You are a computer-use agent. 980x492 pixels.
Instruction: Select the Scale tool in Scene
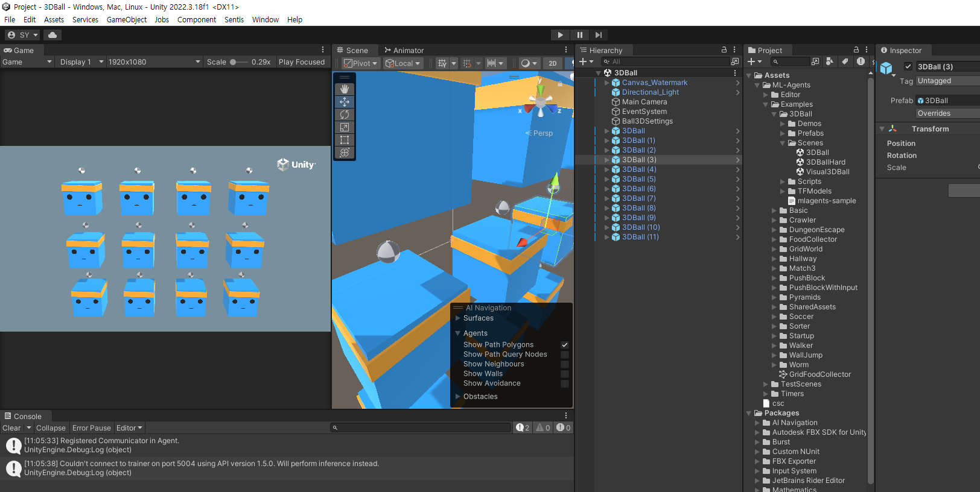click(345, 127)
